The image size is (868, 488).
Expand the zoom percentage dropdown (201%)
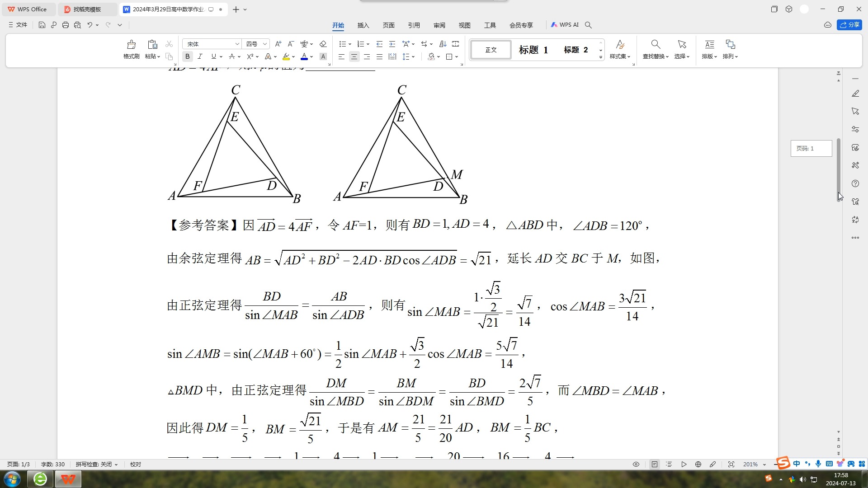[764, 465]
